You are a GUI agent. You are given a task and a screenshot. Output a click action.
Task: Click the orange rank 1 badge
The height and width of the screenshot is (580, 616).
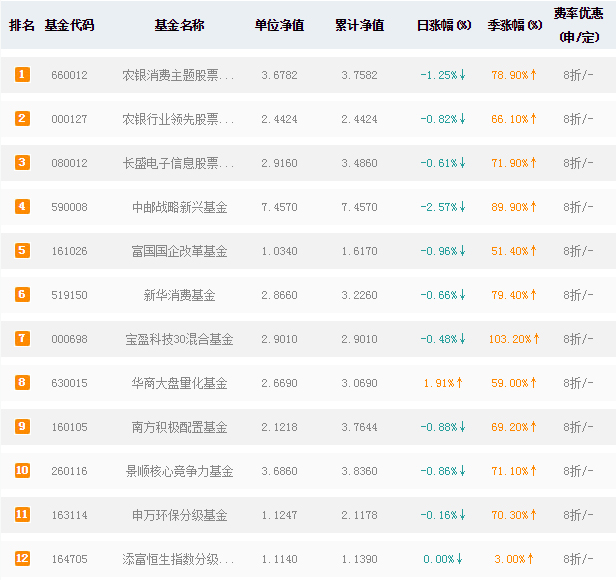click(22, 74)
